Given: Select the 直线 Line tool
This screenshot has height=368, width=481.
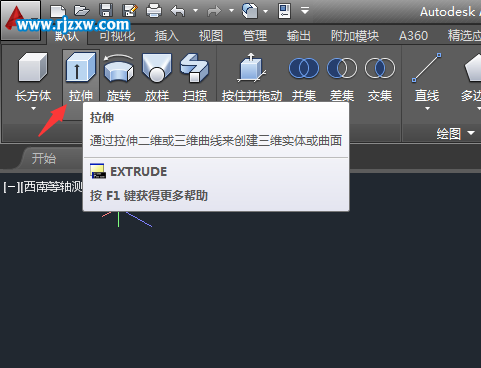Looking at the screenshot, I should 427,77.
